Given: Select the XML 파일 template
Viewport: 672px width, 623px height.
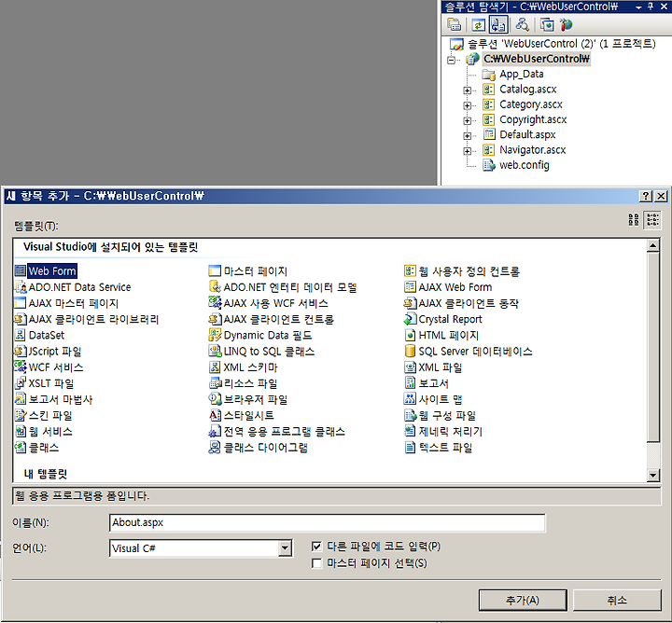Looking at the screenshot, I should (x=433, y=367).
